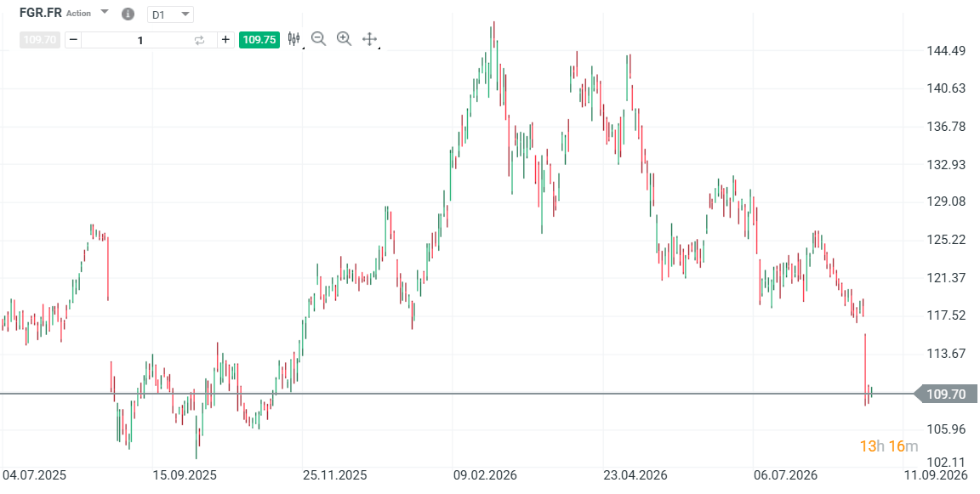Click the FGR.FR ticker name
Screen dimensions: 980x494
click(x=41, y=13)
